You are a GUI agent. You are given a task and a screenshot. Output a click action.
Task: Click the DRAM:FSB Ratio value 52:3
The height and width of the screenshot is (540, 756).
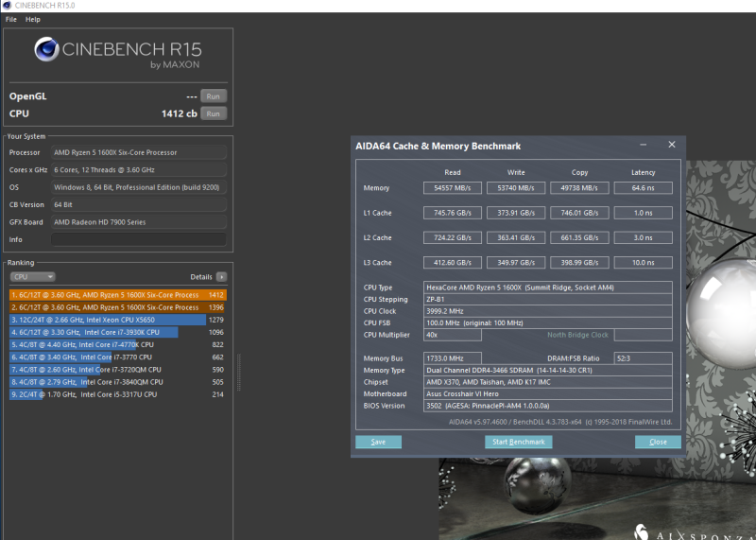pyautogui.click(x=644, y=358)
